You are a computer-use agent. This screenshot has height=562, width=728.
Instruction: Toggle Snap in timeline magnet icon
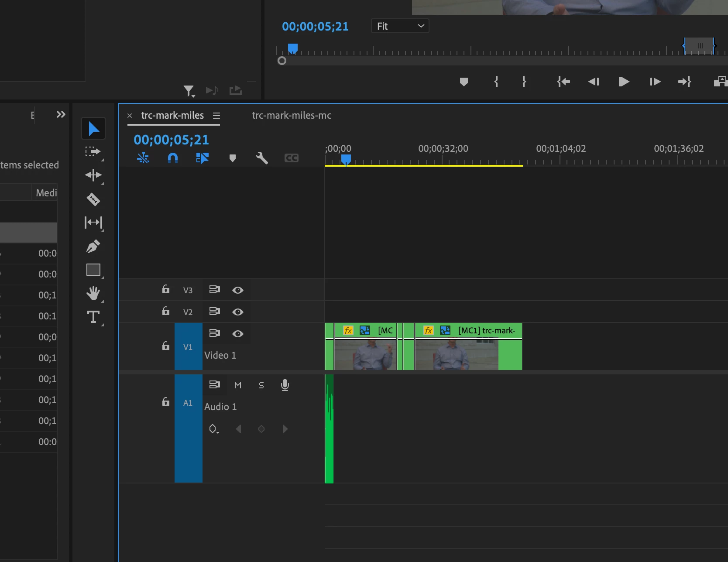pos(173,158)
